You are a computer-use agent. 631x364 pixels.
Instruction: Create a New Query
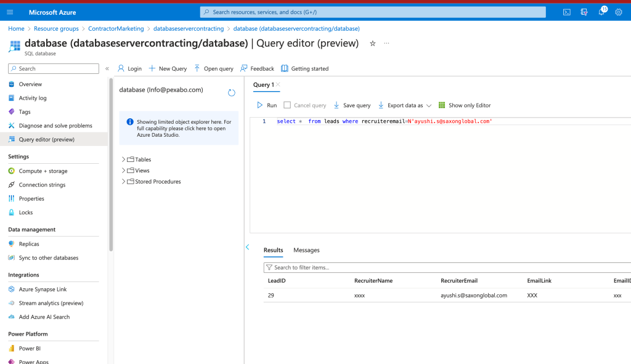point(168,68)
